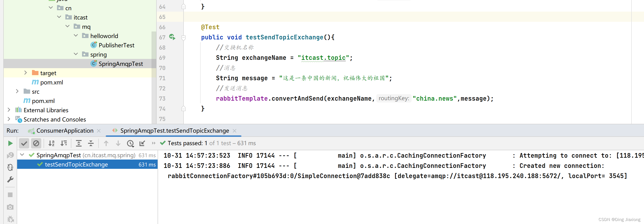
Task: Collapse the spring package
Action: [x=76, y=54]
